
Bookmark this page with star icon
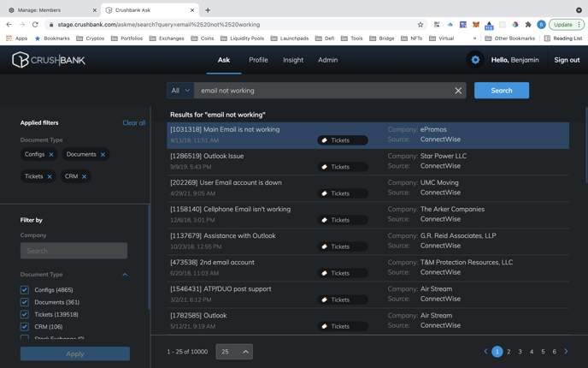pyautogui.click(x=420, y=25)
